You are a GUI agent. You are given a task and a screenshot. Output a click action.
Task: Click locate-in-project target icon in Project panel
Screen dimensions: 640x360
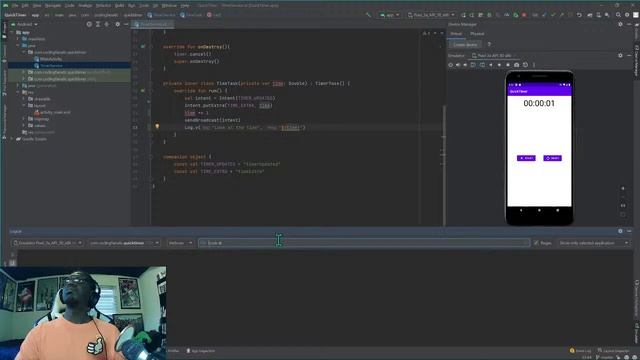89,24
